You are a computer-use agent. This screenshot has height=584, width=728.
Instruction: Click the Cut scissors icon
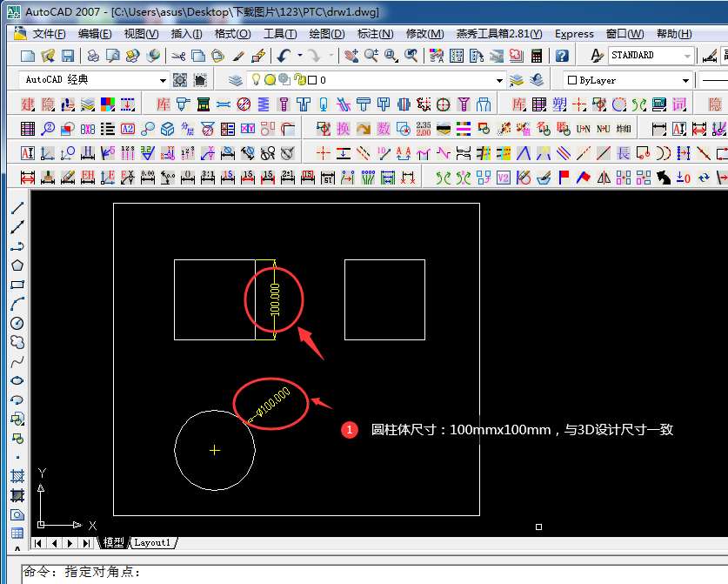[178, 56]
